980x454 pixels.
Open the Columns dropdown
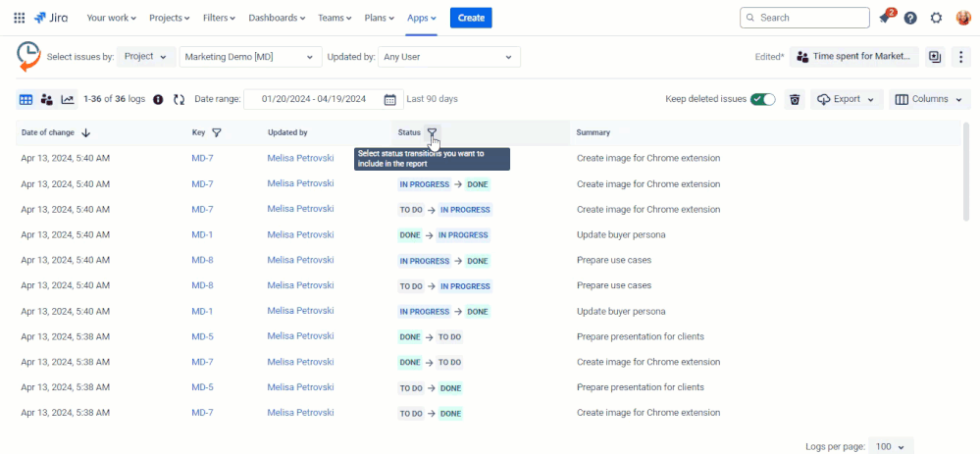[x=929, y=99]
